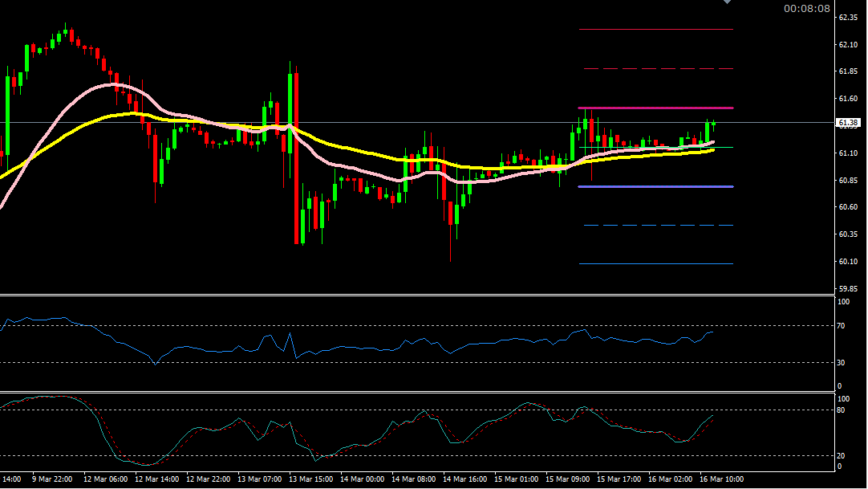Select the 15 Mar 01:00 time label
The width and height of the screenshot is (868, 489).
[516, 479]
